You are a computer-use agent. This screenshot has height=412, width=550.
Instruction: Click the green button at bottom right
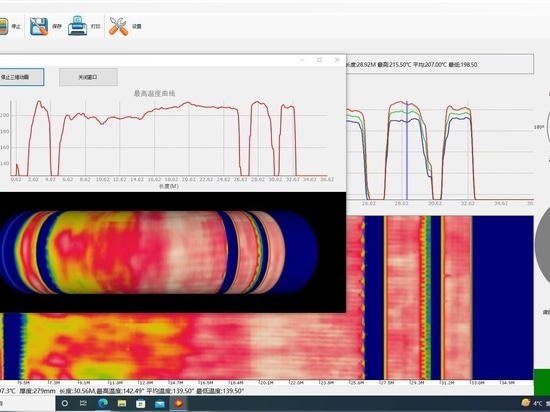542,382
